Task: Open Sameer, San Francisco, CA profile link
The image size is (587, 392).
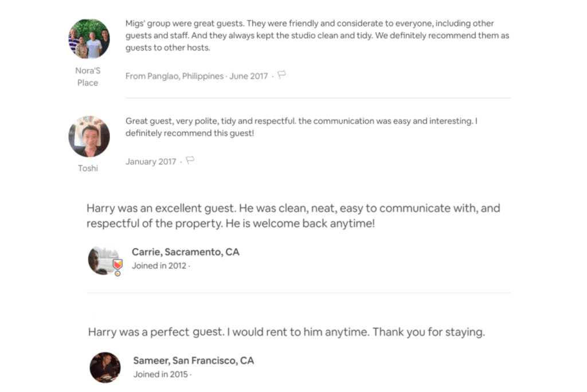Action: (193, 360)
